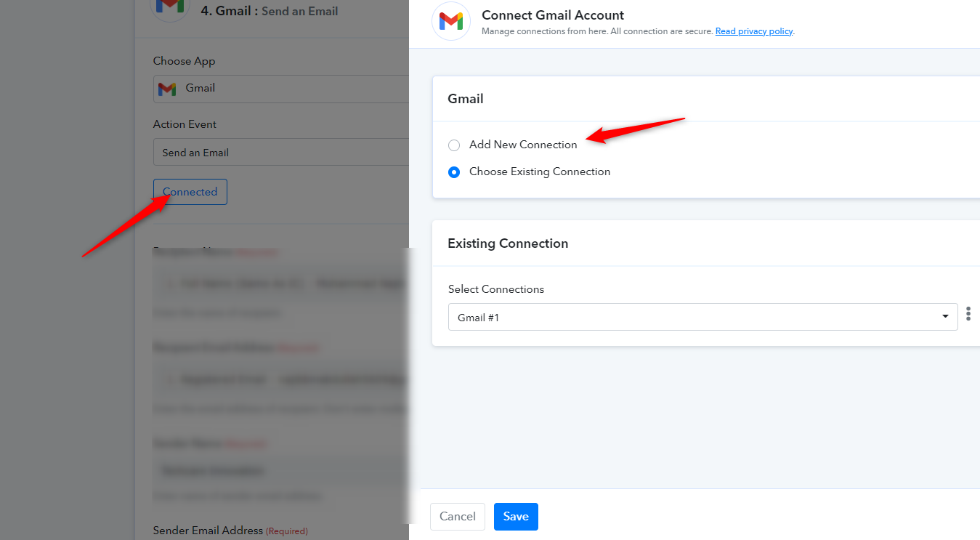Click the Gmail logo beside Connect Gmail Account
The image size is (980, 540).
pos(451,21)
